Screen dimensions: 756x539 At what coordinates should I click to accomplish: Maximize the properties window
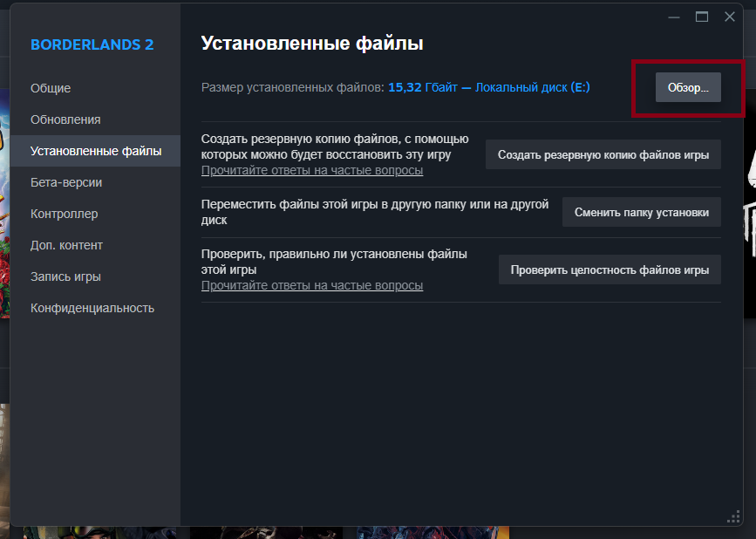[702, 17]
